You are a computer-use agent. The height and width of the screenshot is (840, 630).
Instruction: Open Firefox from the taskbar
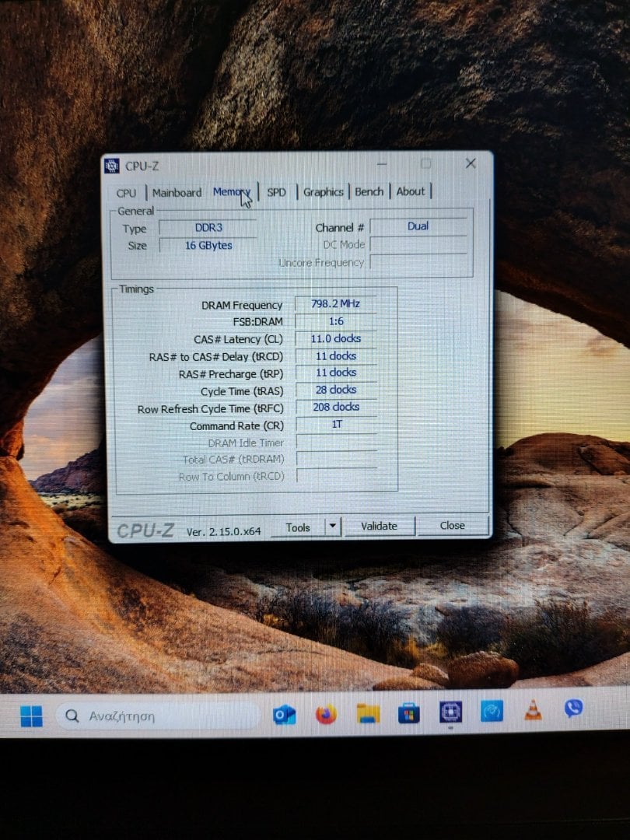click(x=326, y=714)
